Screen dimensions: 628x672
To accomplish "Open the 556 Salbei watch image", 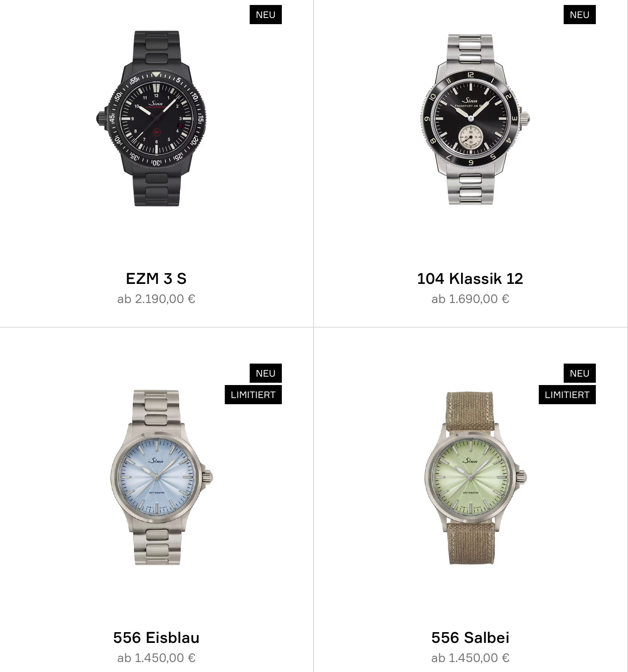I will [x=475, y=478].
